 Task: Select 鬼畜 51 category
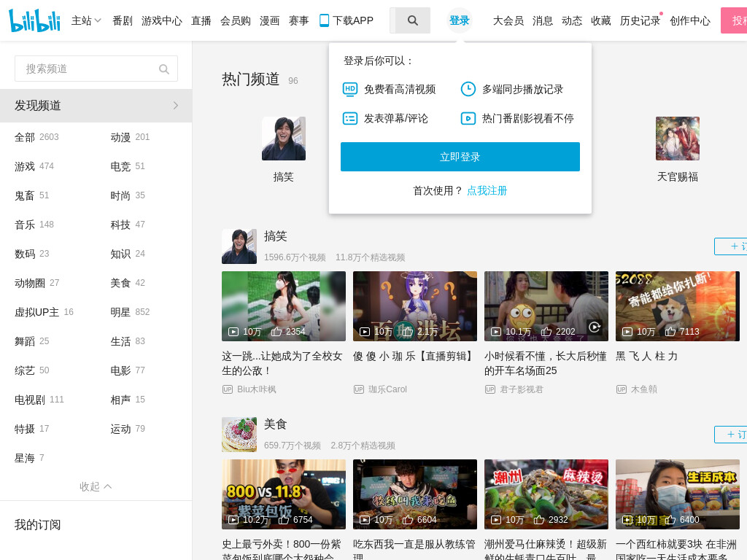32,195
